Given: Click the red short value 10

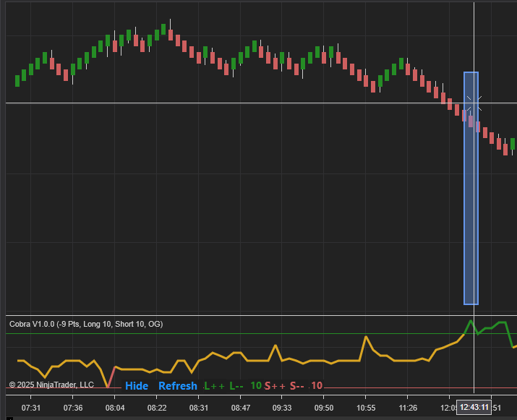Looking at the screenshot, I should click(317, 386).
